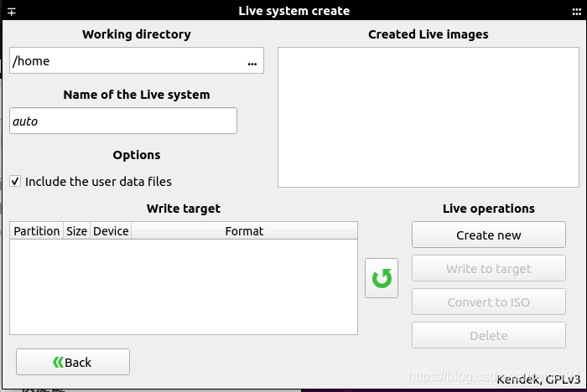Click the green refresh arrow icon

click(x=382, y=278)
